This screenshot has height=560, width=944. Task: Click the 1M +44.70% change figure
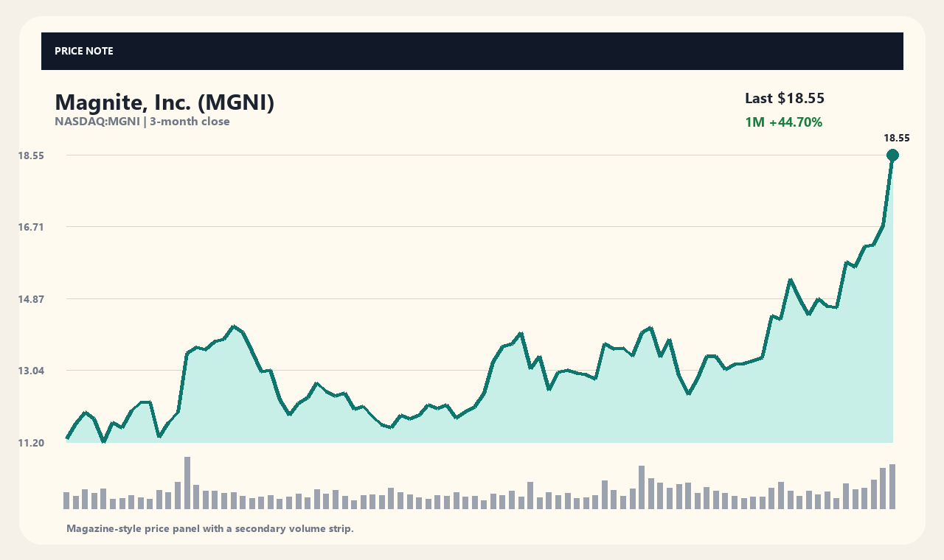click(x=783, y=122)
